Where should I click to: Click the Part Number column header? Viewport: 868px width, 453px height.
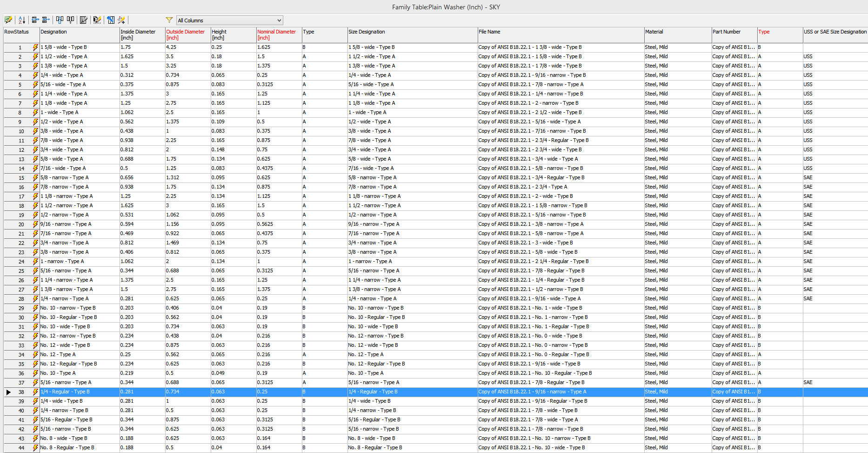[734, 35]
